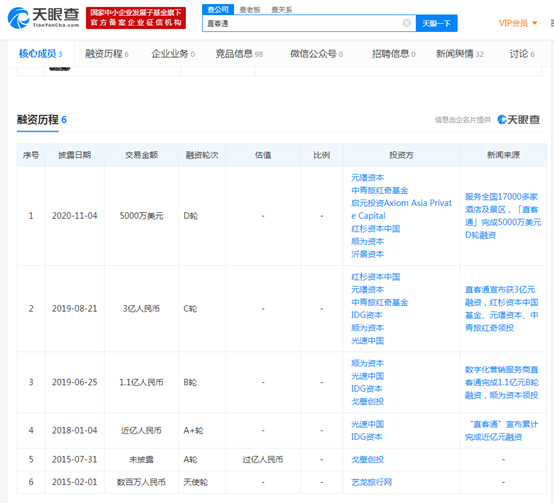Open 光速中国 link in C轮 row
Image resolution: width=554 pixels, height=503 pixels.
point(367,340)
